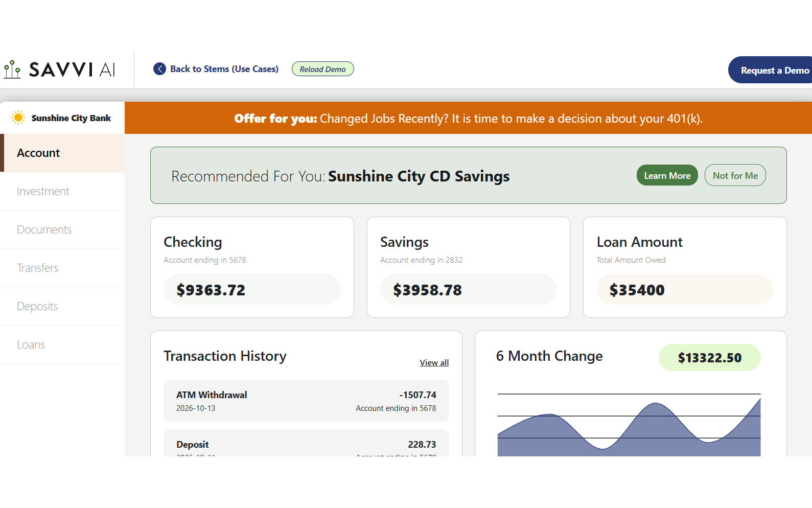The height and width of the screenshot is (508, 812).
Task: Click 'Recommended For You' CD Savings text
Action: pyautogui.click(x=340, y=176)
